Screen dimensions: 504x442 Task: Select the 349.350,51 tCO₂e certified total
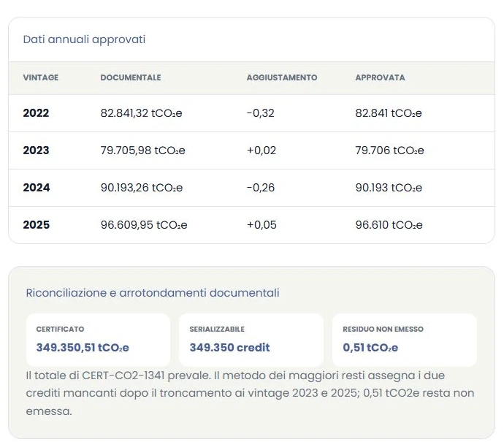(83, 348)
